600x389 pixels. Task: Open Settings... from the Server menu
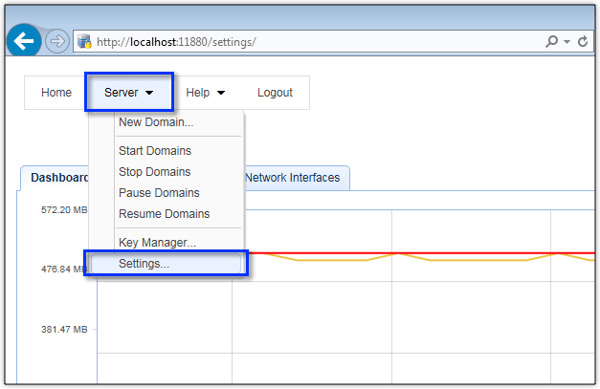166,264
